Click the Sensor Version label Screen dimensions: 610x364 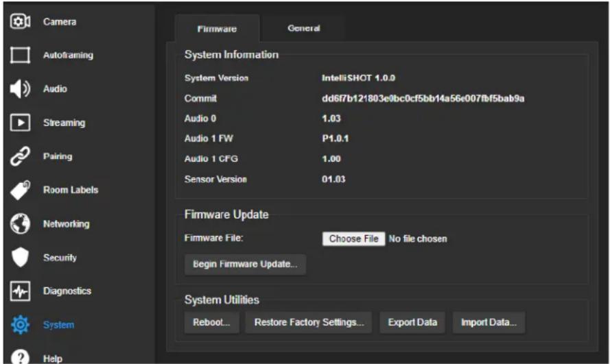[x=215, y=179]
